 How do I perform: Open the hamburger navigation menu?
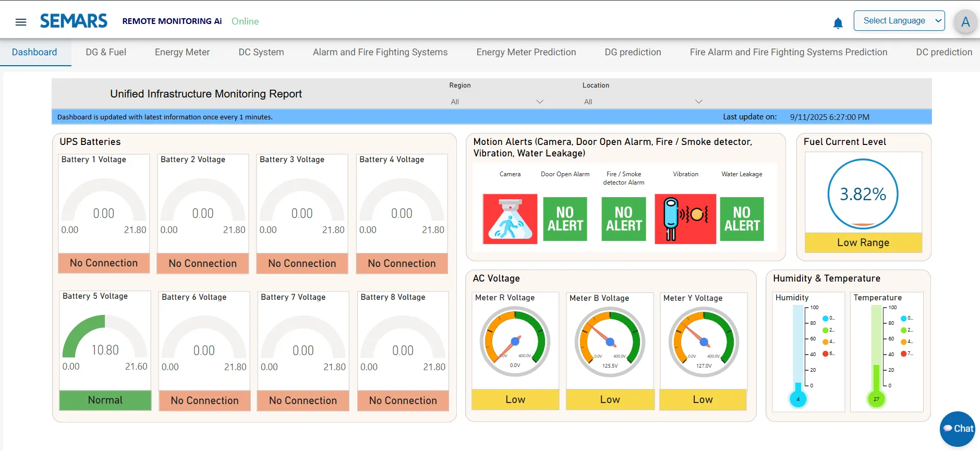pyautogui.click(x=21, y=22)
